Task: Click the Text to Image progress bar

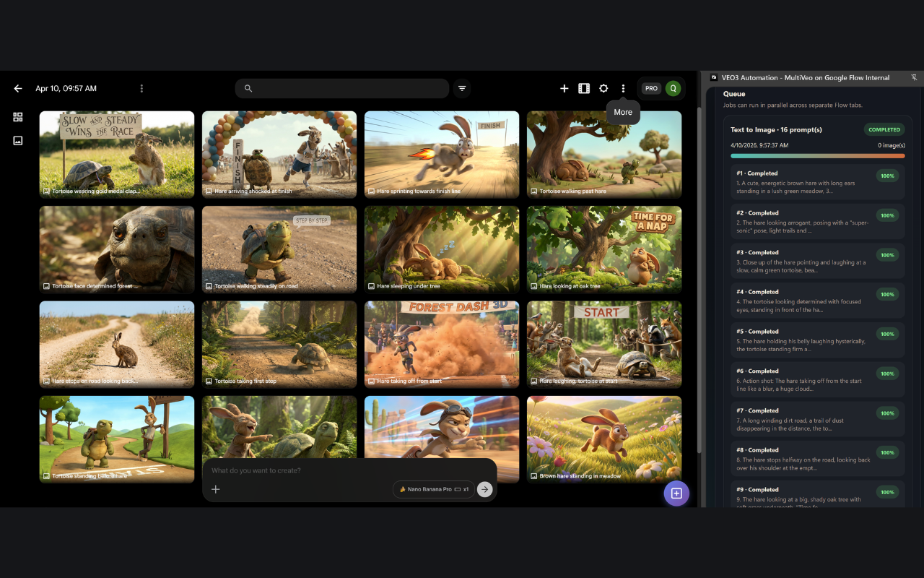Action: [818, 155]
